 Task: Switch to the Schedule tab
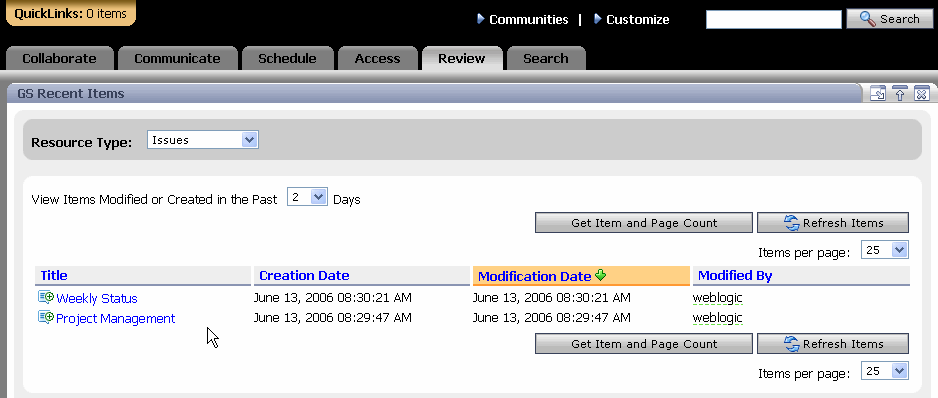tap(287, 59)
